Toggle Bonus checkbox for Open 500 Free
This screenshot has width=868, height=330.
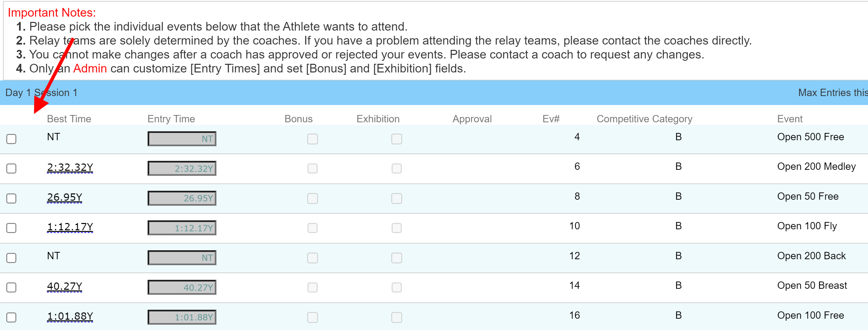[312, 139]
